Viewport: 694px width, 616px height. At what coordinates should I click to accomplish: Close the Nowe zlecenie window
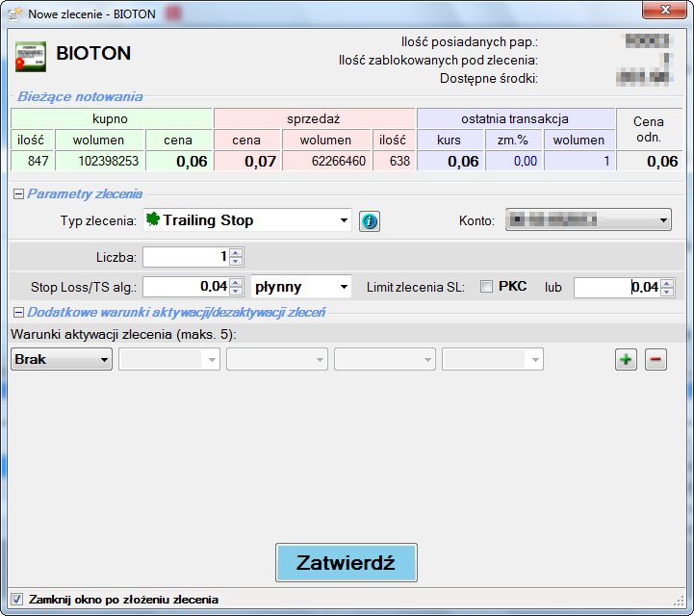[664, 10]
